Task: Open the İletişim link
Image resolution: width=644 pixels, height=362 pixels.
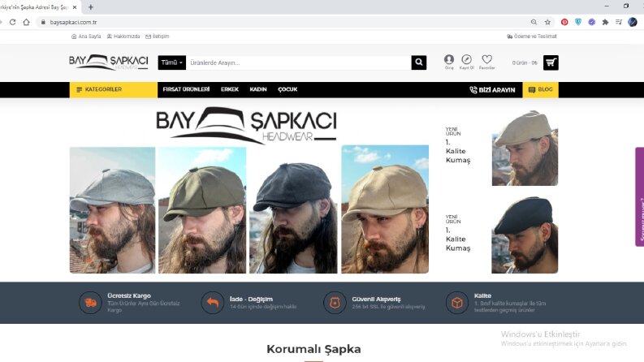Action: pos(158,36)
